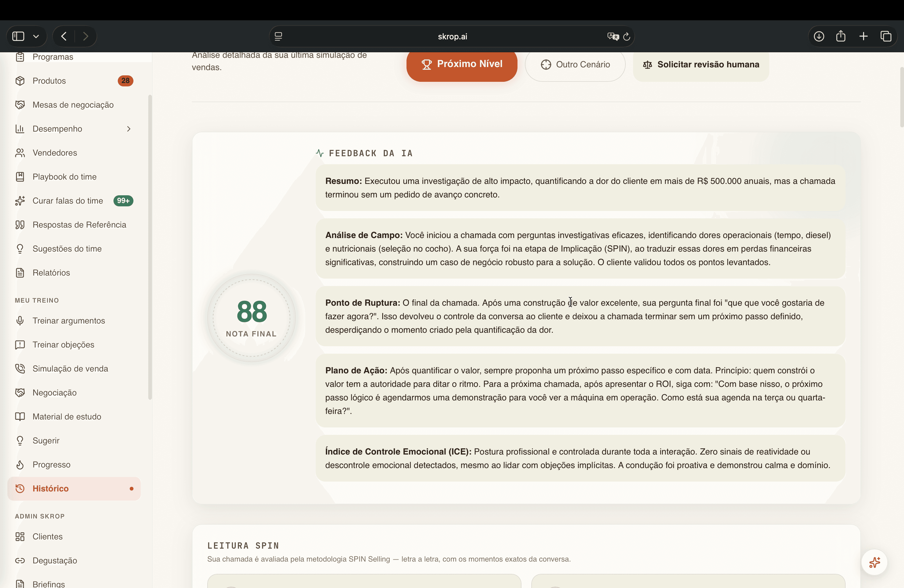Click the Simulação de venda phone icon

[x=20, y=368]
